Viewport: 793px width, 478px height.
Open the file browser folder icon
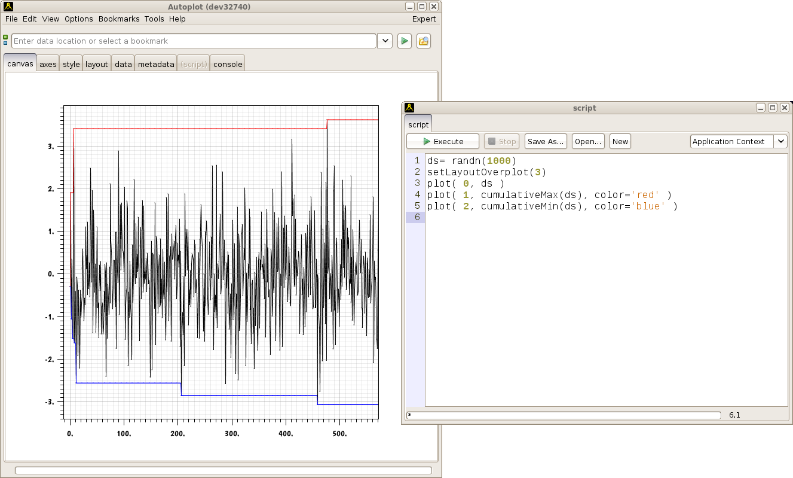(423, 41)
